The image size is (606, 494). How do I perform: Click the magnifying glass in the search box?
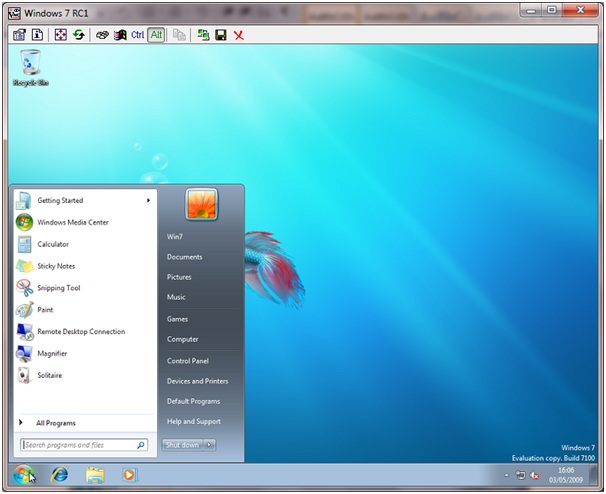(x=141, y=445)
